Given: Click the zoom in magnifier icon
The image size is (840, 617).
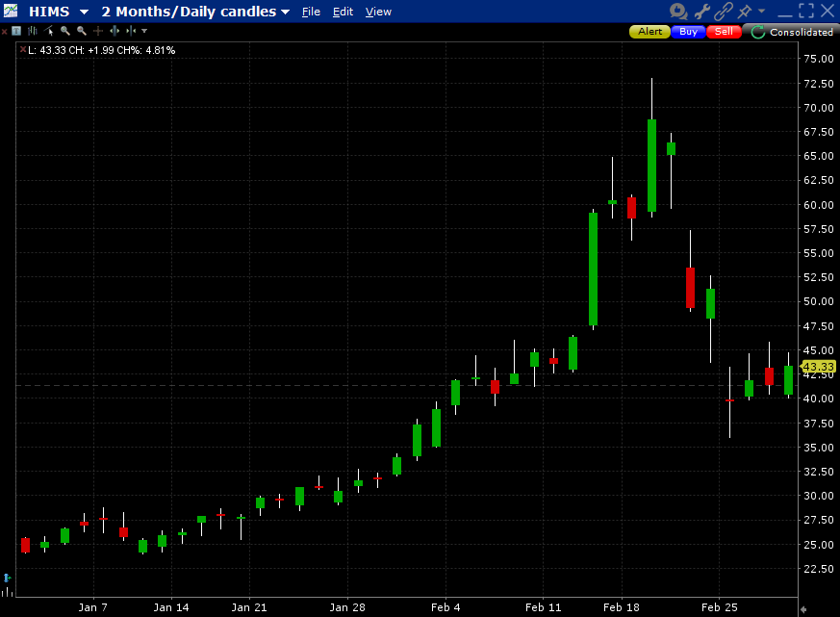Looking at the screenshot, I should 65,31.
